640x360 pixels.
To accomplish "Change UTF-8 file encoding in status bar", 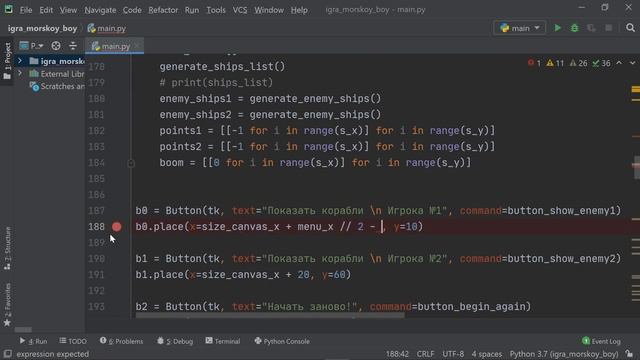I will tap(453, 354).
